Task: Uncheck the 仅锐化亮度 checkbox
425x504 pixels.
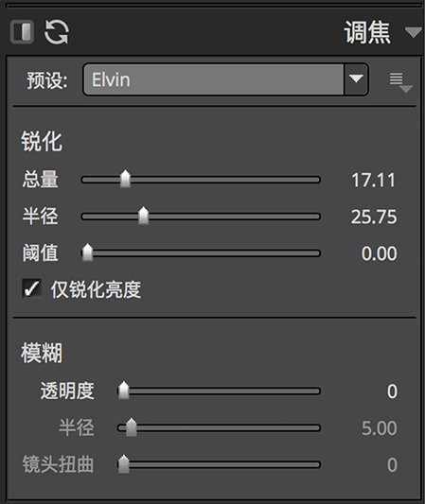Action: (32, 288)
